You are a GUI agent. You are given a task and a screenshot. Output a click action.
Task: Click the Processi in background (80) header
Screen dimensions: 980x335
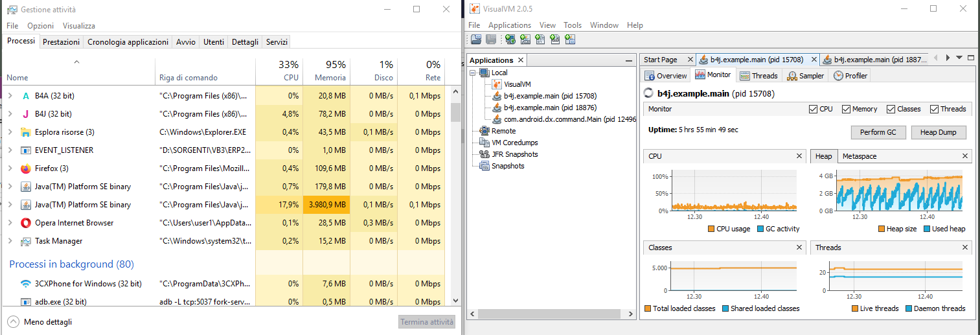(71, 264)
